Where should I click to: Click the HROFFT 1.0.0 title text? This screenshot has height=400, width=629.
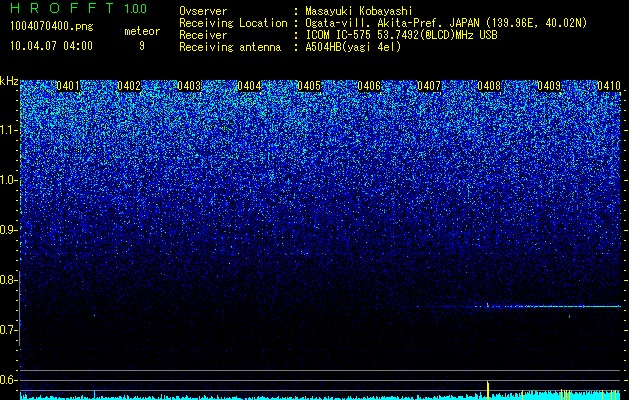coord(79,8)
